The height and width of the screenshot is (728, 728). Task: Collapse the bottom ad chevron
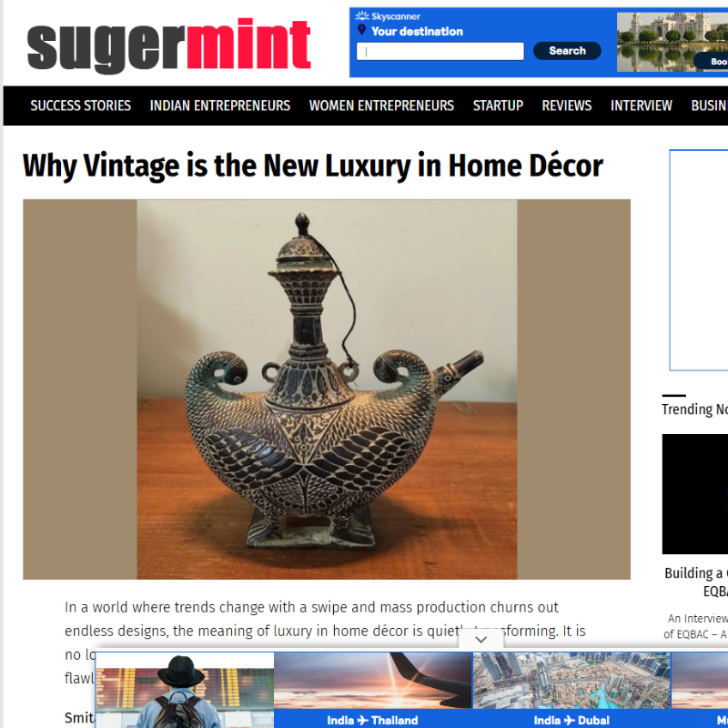[481, 640]
